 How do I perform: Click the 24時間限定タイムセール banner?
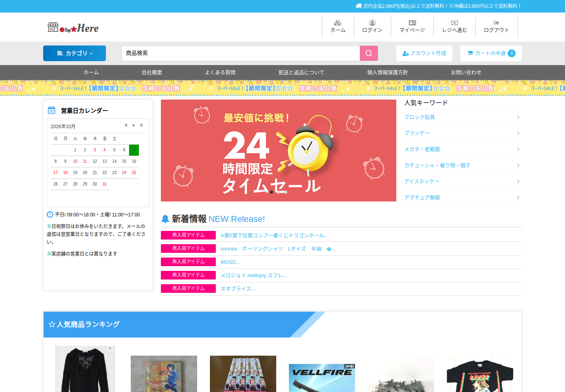pyautogui.click(x=279, y=151)
